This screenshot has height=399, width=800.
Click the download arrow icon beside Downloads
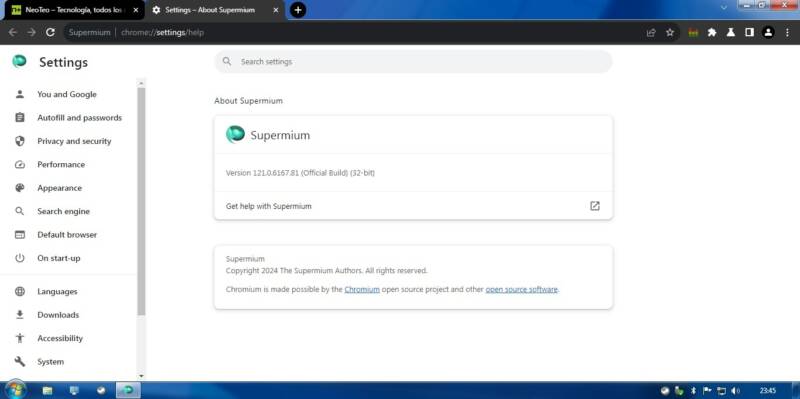(x=20, y=315)
